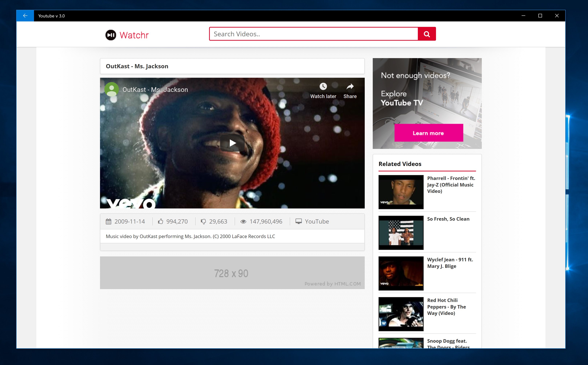Screen dimensions: 588x365
Task: Click the eye views icon
Action: point(243,221)
